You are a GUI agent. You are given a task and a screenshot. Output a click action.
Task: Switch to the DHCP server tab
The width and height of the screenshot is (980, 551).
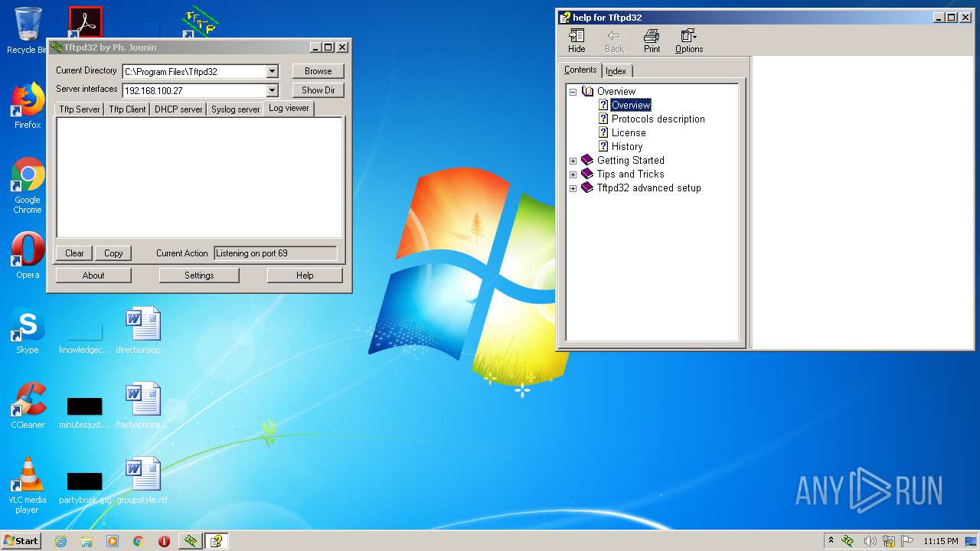point(178,109)
